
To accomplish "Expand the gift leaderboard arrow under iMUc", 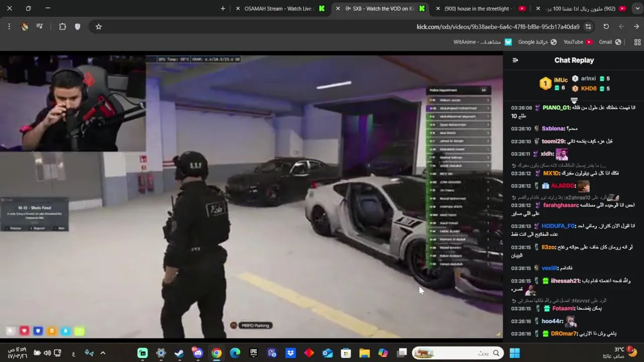I will [x=574, y=101].
